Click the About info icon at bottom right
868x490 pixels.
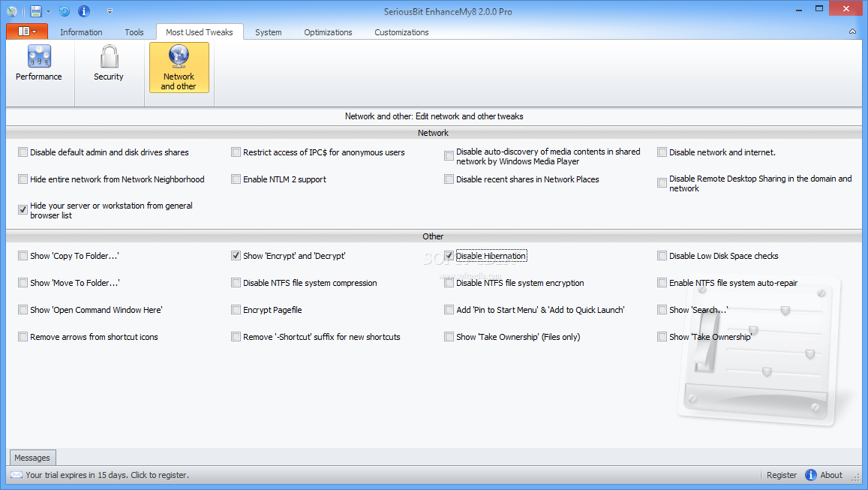811,475
